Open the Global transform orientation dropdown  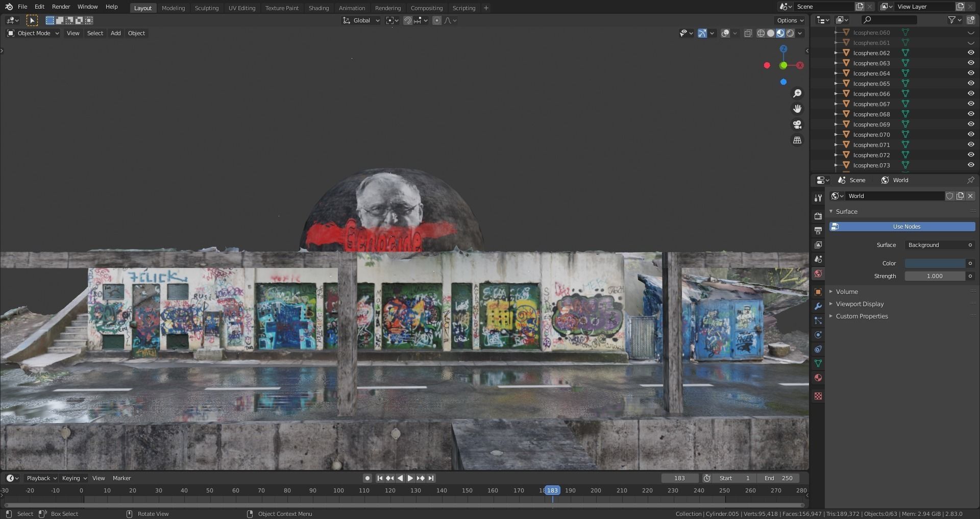tap(361, 20)
